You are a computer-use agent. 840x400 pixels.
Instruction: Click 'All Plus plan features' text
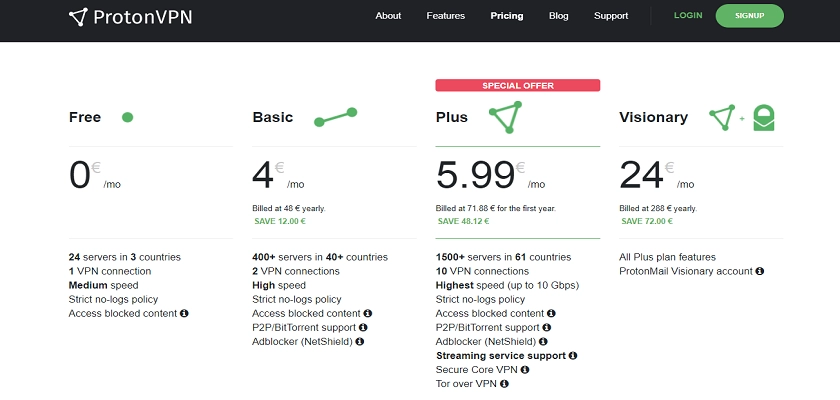coord(668,257)
